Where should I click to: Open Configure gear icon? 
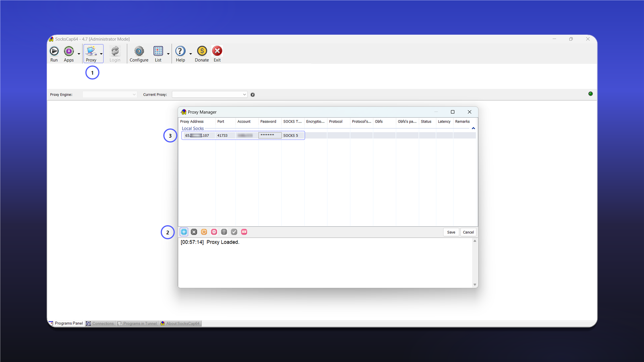click(139, 51)
